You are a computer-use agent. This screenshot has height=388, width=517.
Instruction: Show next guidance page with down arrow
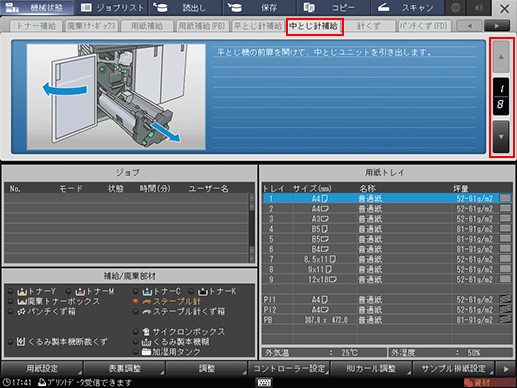[x=501, y=137]
